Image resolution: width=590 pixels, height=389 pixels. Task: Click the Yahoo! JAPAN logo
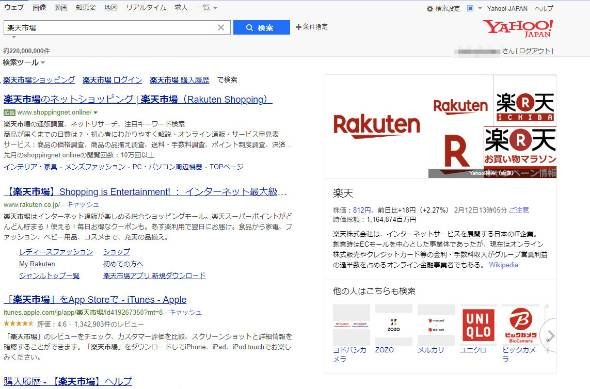click(x=518, y=28)
